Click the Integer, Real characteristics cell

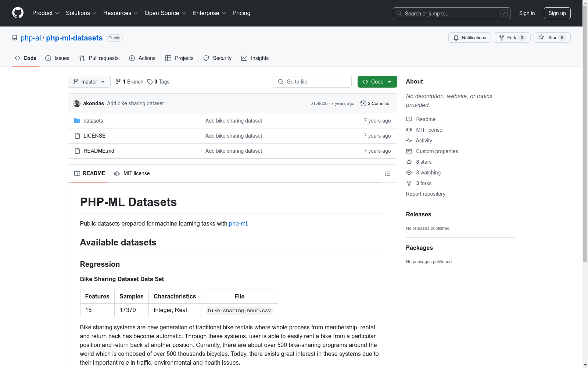pos(175,310)
